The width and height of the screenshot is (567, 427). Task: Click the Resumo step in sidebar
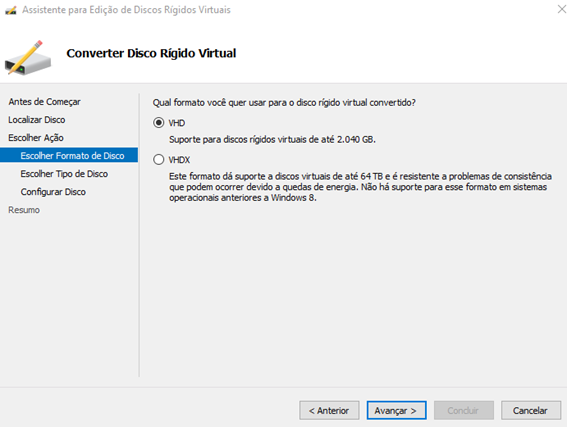tap(24, 210)
